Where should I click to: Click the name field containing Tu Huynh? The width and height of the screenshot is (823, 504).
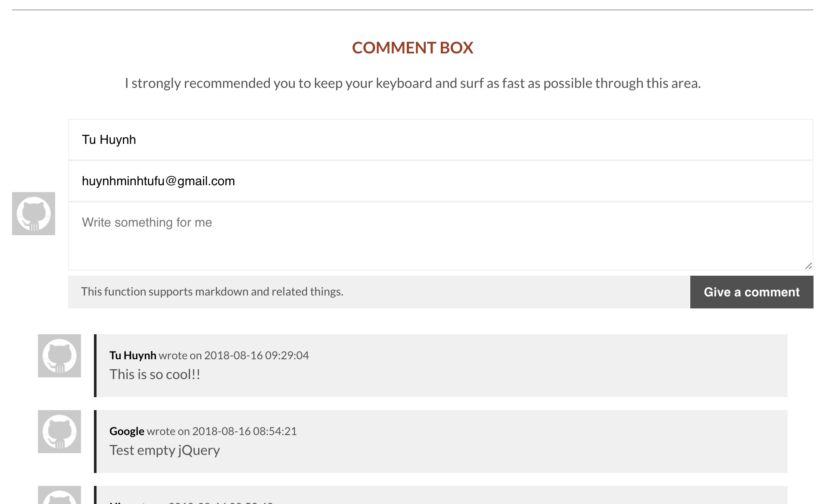pos(440,140)
